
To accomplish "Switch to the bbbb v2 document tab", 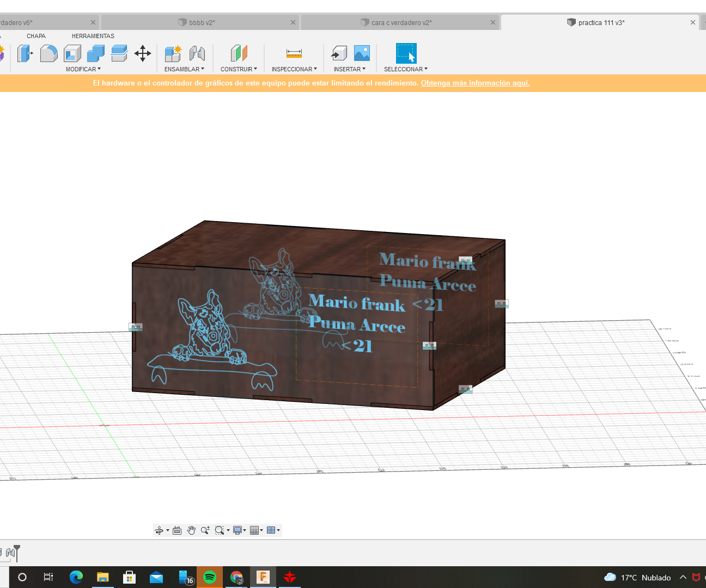I will [199, 22].
